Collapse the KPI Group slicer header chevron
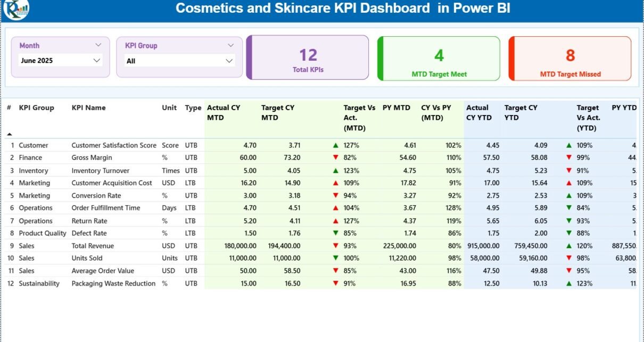This screenshot has height=342, width=644. (230, 46)
